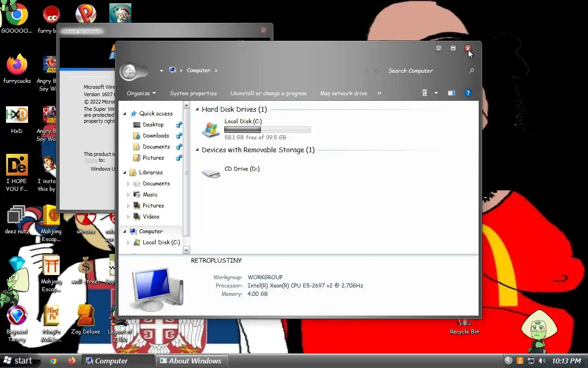The width and height of the screenshot is (588, 368).
Task: Expand the Videos library arrow
Action: [x=128, y=217]
